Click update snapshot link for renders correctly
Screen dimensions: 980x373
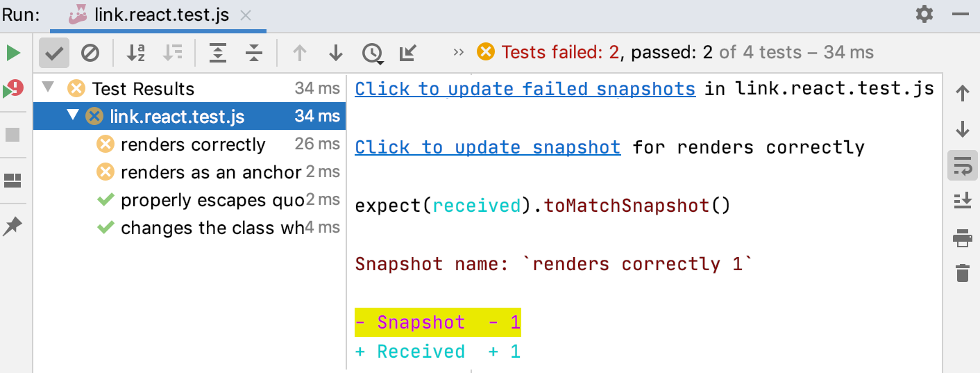click(x=487, y=147)
